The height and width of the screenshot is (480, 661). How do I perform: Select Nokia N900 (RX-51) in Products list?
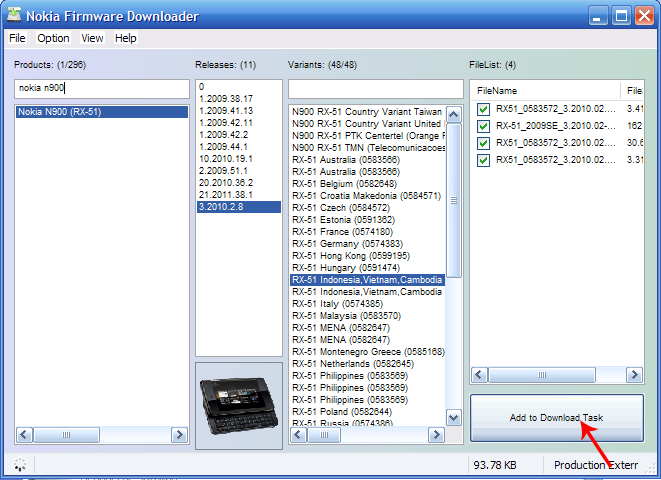[102, 112]
